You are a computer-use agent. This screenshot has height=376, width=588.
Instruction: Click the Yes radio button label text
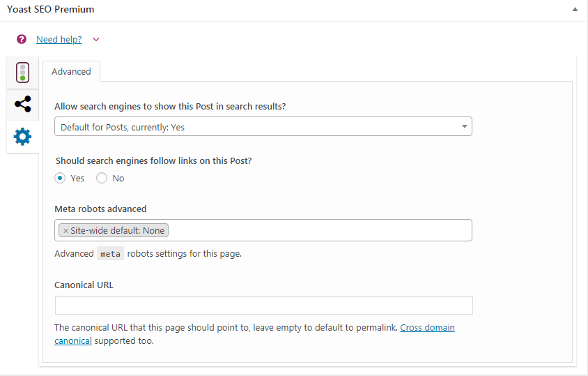click(77, 178)
